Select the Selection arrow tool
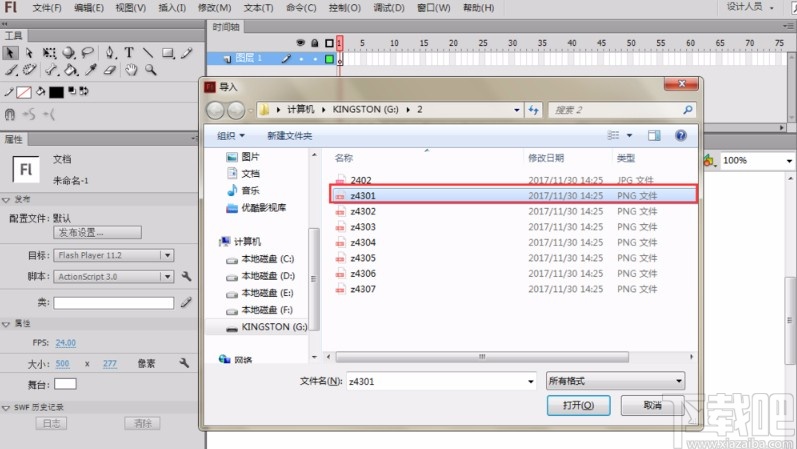This screenshot has width=797, height=449. pyautogui.click(x=10, y=52)
